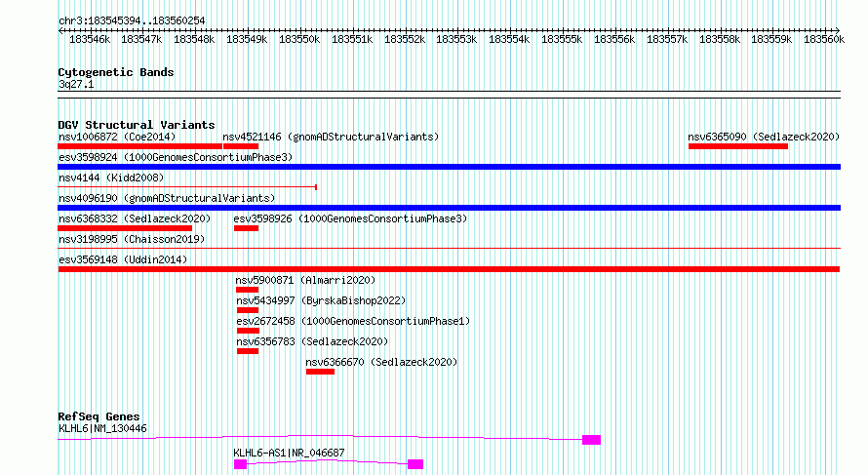
Task: Open nsv3198995 (Chaisson2019) label
Action: (132, 239)
